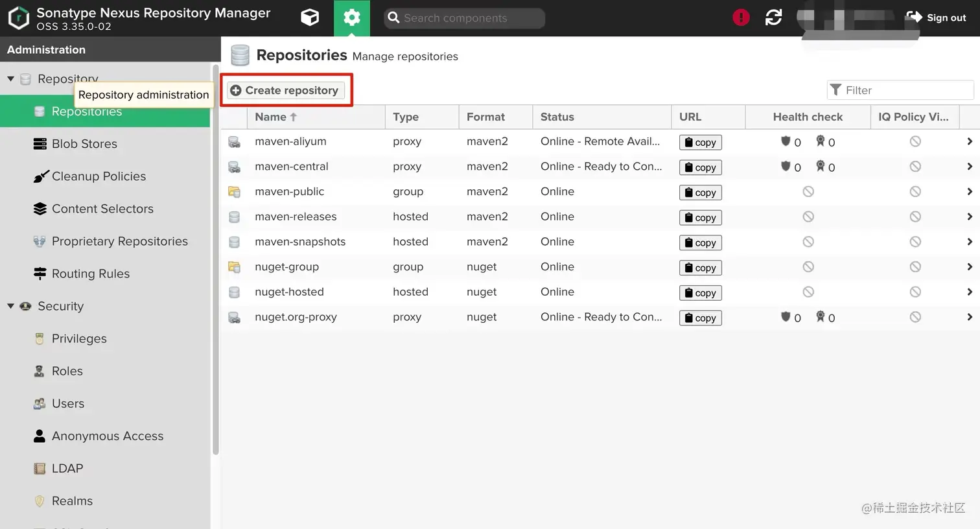Click the repository Filter field

click(900, 90)
